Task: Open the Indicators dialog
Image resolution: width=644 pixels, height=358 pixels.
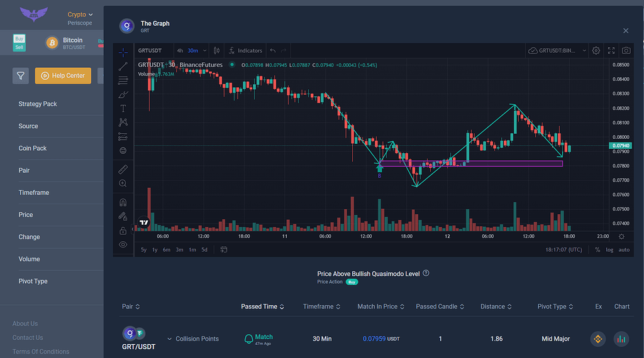Action: (x=246, y=50)
